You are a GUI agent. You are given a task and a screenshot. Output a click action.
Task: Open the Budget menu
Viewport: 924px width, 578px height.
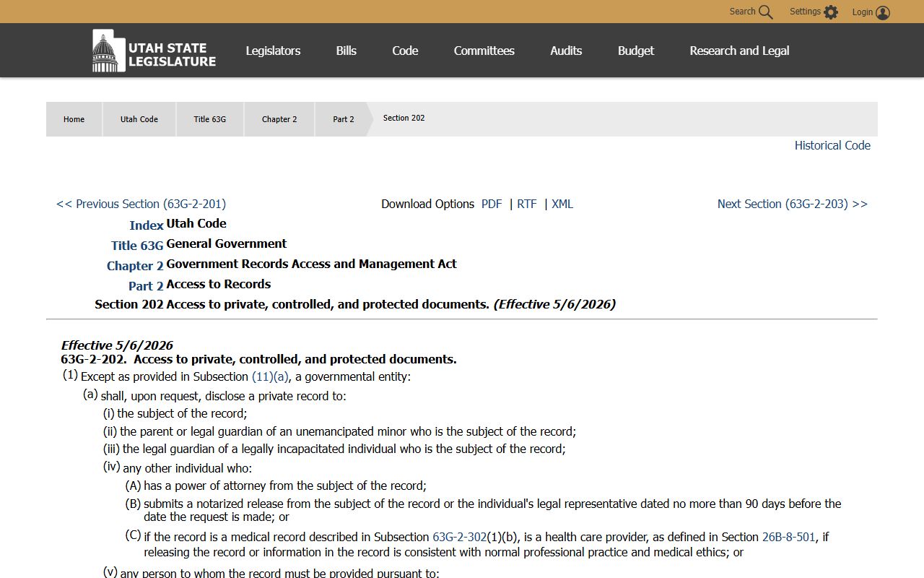click(x=636, y=51)
